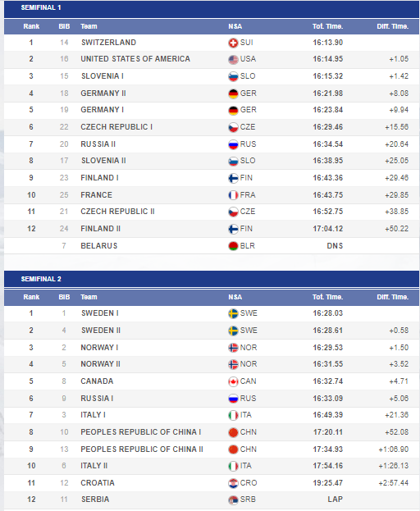
Task: Sort Semifinal 2 by Diff. Time column
Action: tap(392, 297)
